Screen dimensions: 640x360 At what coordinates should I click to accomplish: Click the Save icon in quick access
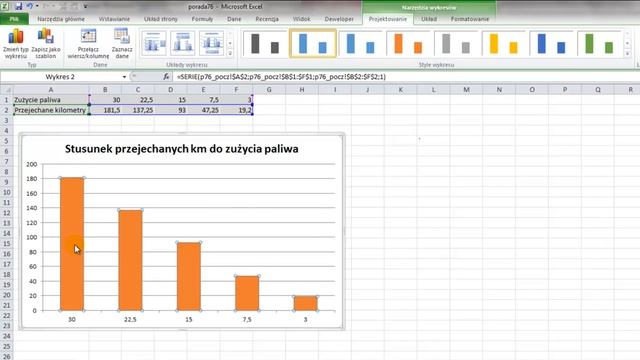tap(19, 6)
